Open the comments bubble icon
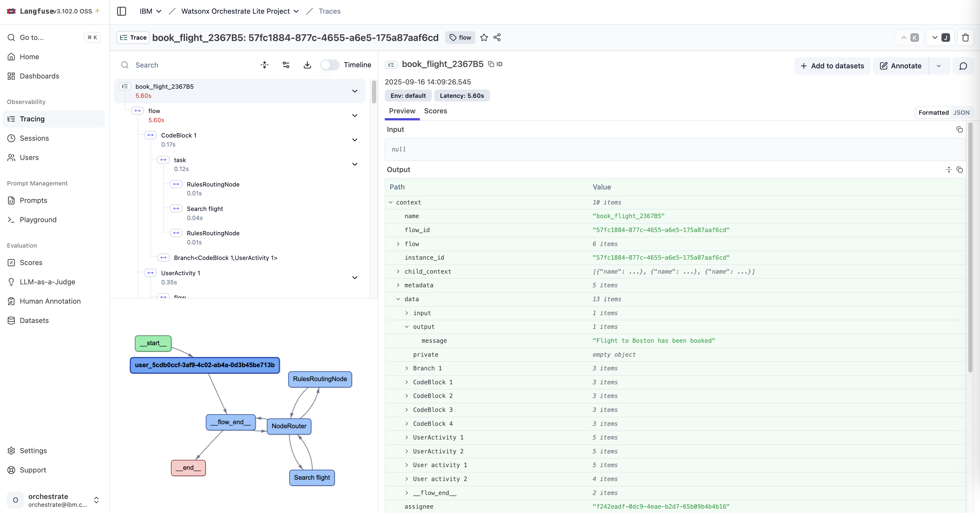This screenshot has height=514, width=980. (963, 66)
